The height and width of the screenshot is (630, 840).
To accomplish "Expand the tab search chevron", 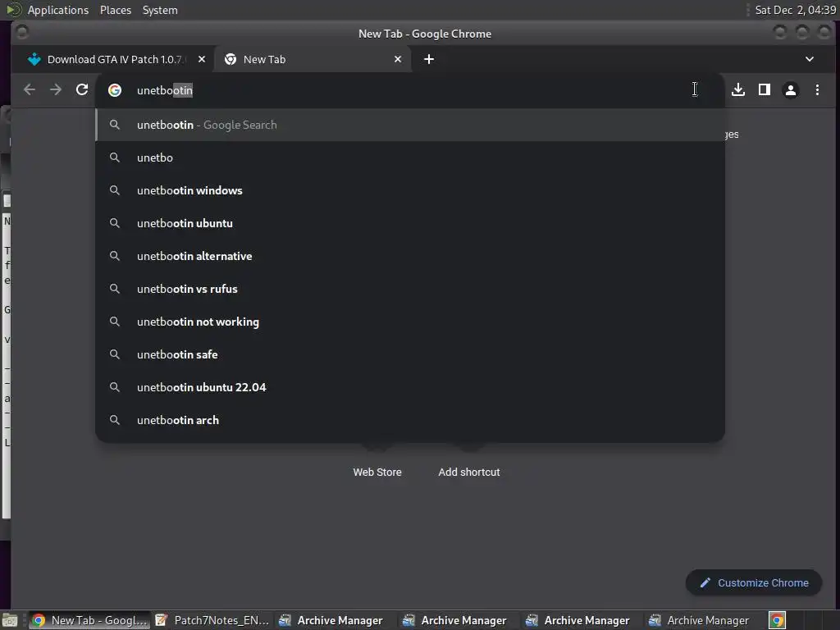I will [x=810, y=59].
